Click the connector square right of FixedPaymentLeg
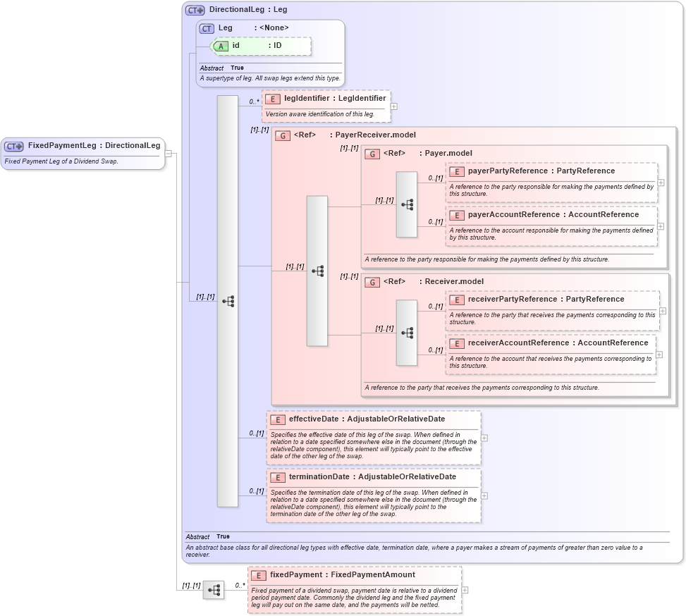Viewport: 686px width, 616px height. tap(169, 152)
